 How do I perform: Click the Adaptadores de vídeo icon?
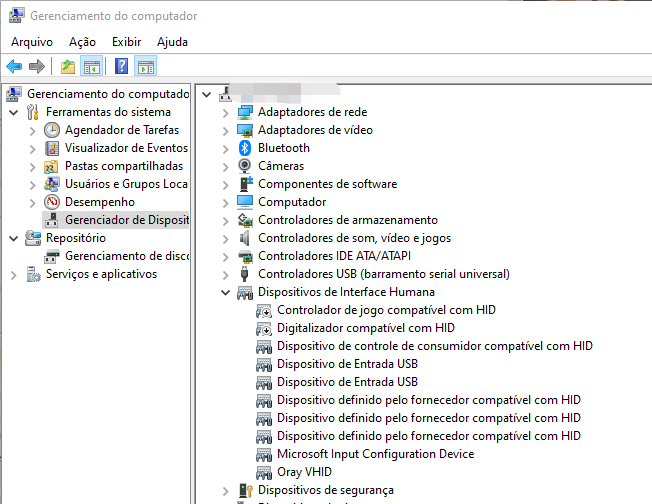[x=245, y=130]
